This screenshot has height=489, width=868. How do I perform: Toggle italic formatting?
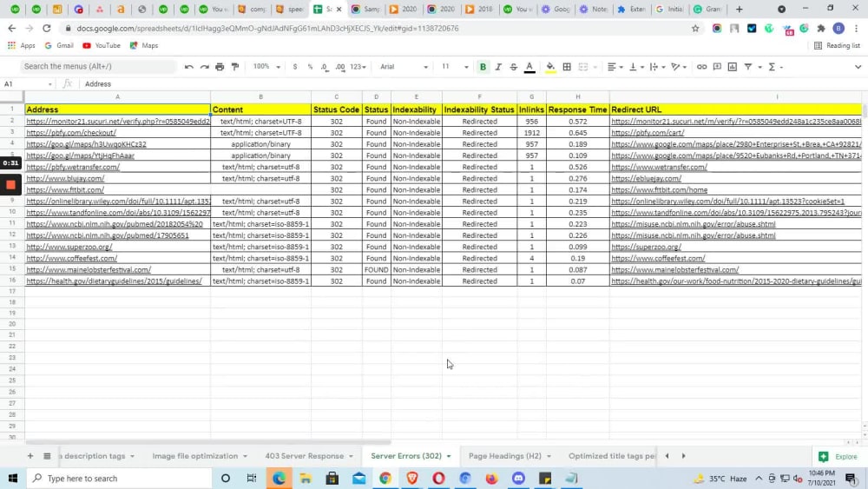click(498, 67)
